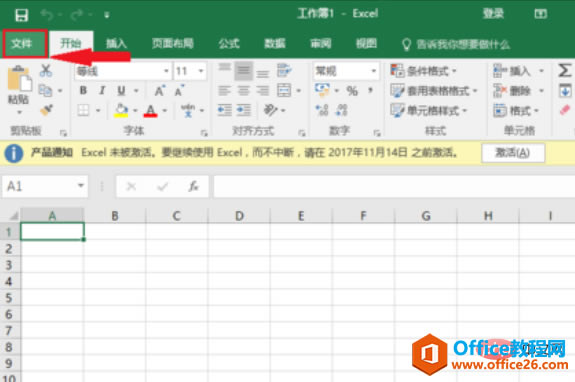Image resolution: width=575 pixels, height=382 pixels.
Task: Click ribbon display options icon
Action: 541,14
